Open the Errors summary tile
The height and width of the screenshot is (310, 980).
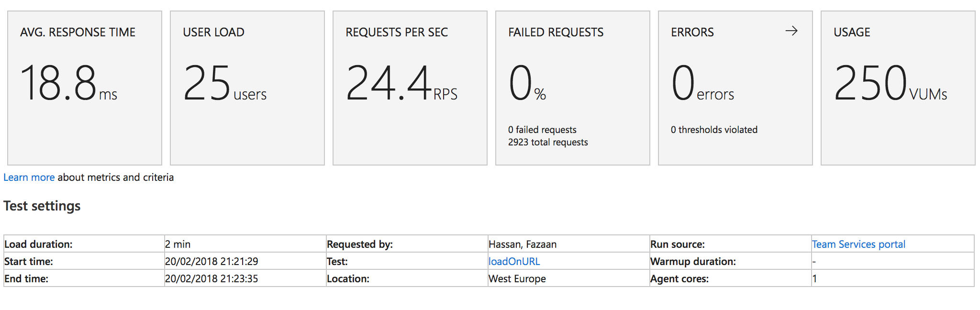pos(735,88)
